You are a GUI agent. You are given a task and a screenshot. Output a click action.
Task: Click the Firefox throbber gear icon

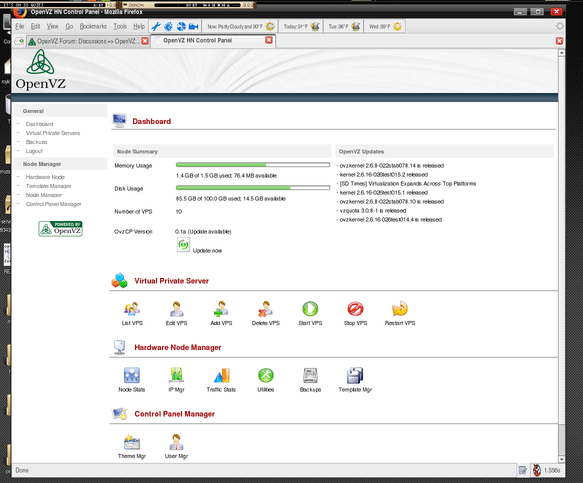click(559, 26)
